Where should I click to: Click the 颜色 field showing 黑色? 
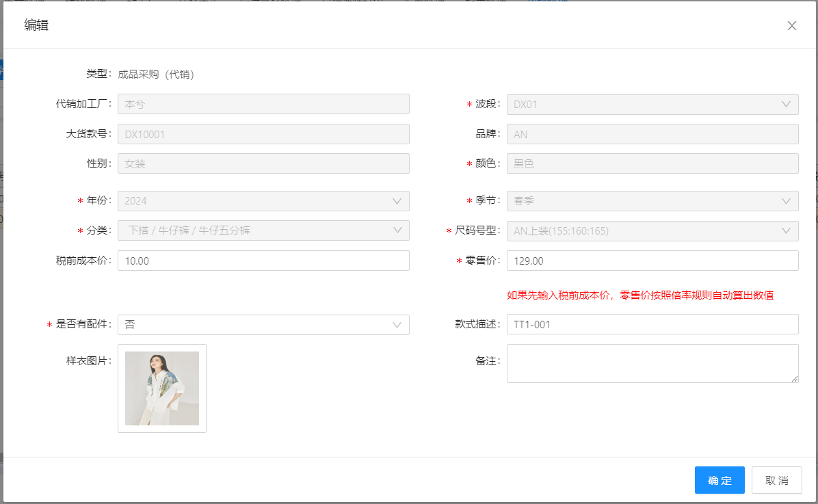(x=652, y=164)
